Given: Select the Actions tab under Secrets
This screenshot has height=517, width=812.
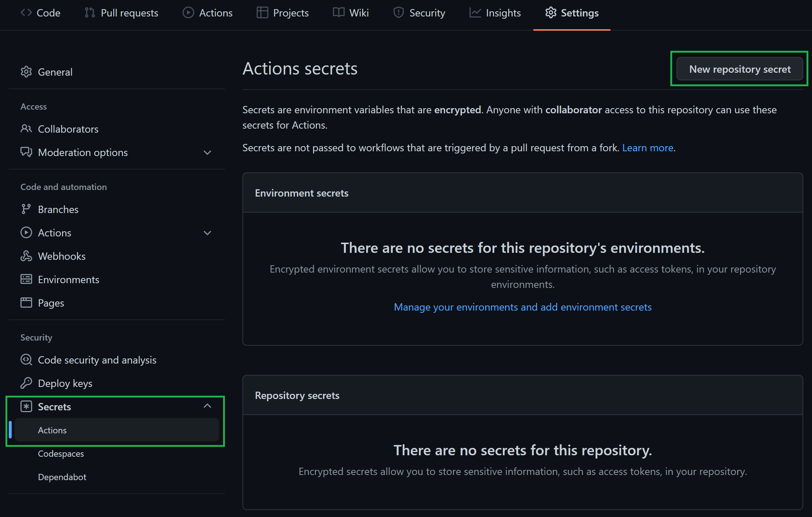Looking at the screenshot, I should 51,430.
